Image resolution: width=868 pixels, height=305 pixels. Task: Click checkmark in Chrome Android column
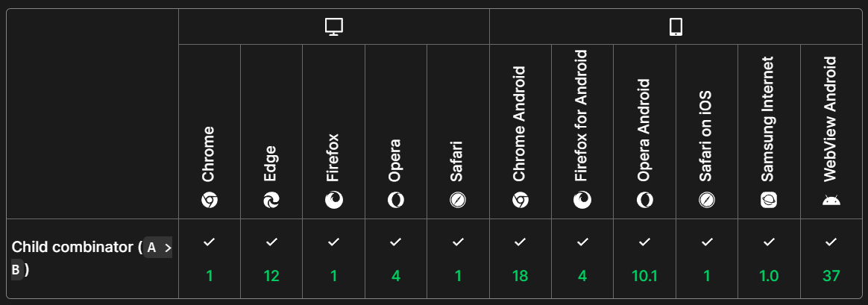click(x=521, y=242)
